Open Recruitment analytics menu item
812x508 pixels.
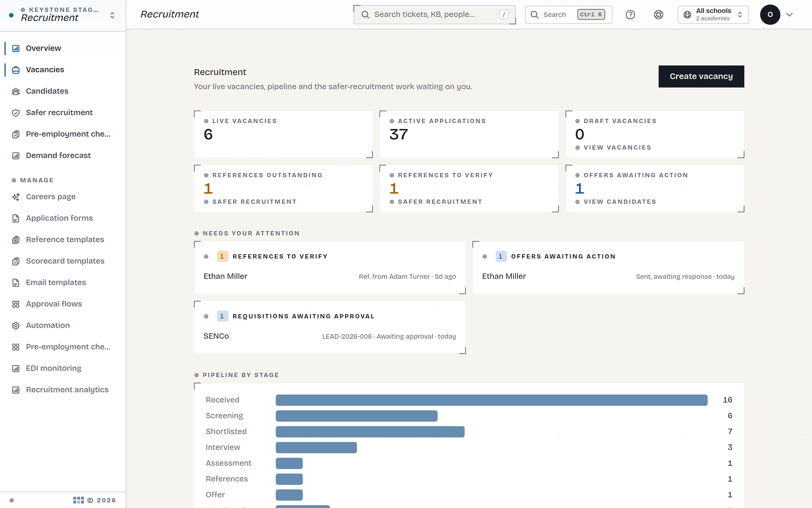pyautogui.click(x=67, y=390)
